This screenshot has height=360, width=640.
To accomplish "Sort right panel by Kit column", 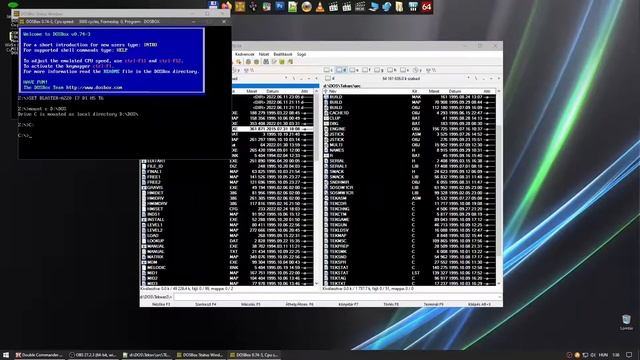I will [x=415, y=91].
